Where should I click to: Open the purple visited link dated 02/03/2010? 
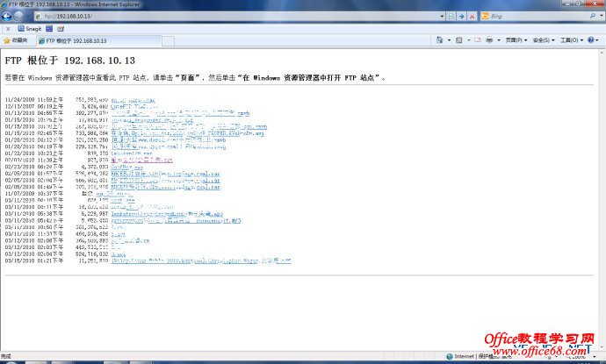[x=141, y=160]
